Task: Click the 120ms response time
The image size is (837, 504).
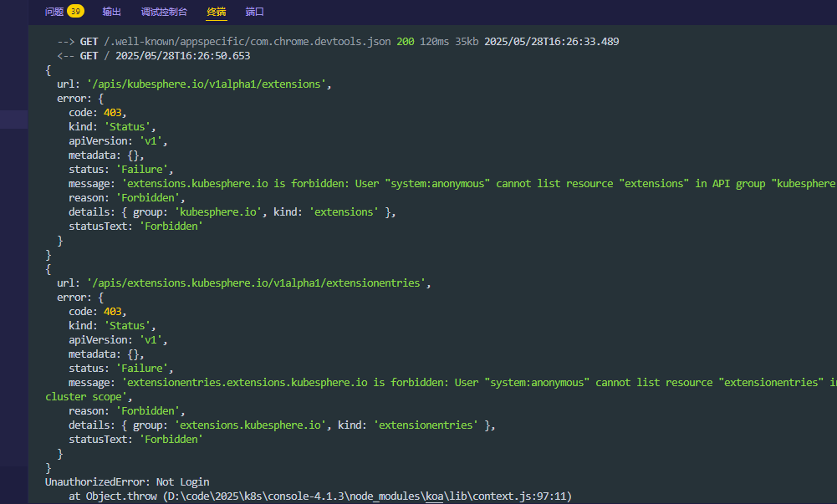Action: (435, 42)
